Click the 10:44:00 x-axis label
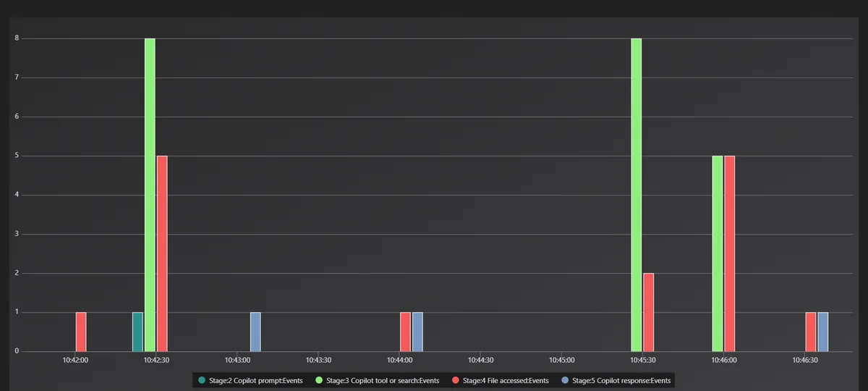868x391 pixels. [399, 360]
